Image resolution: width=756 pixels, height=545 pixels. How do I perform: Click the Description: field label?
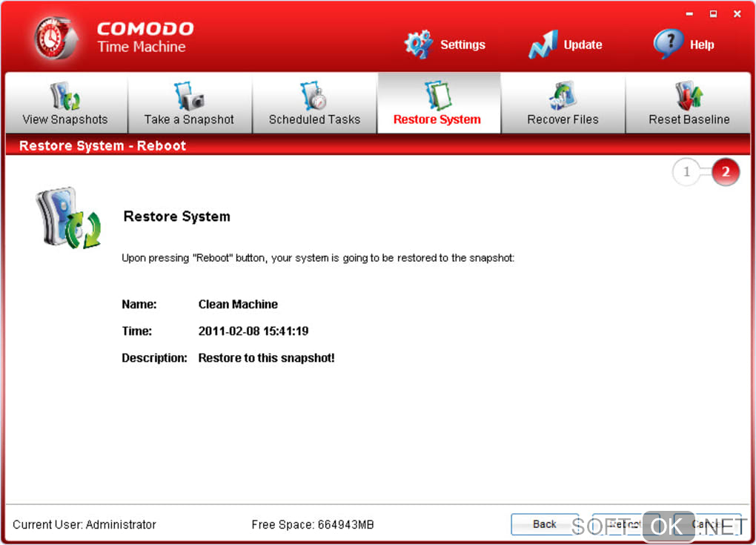pos(154,358)
